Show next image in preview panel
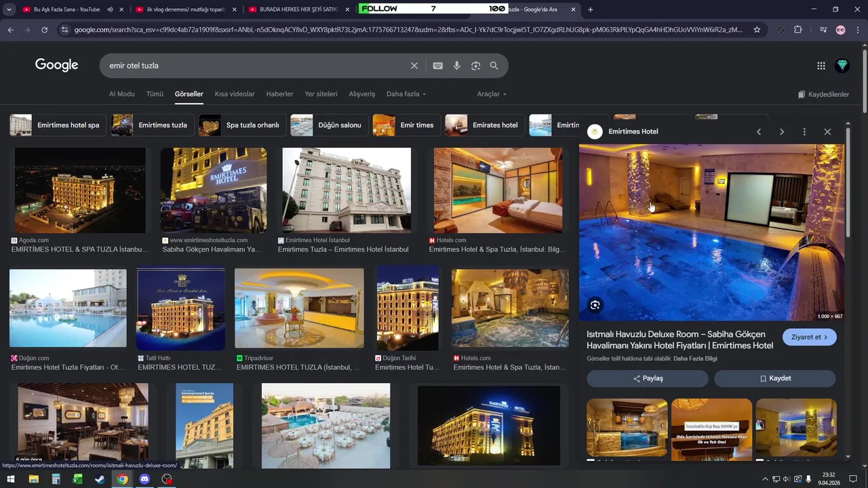The image size is (868, 488). tap(782, 131)
